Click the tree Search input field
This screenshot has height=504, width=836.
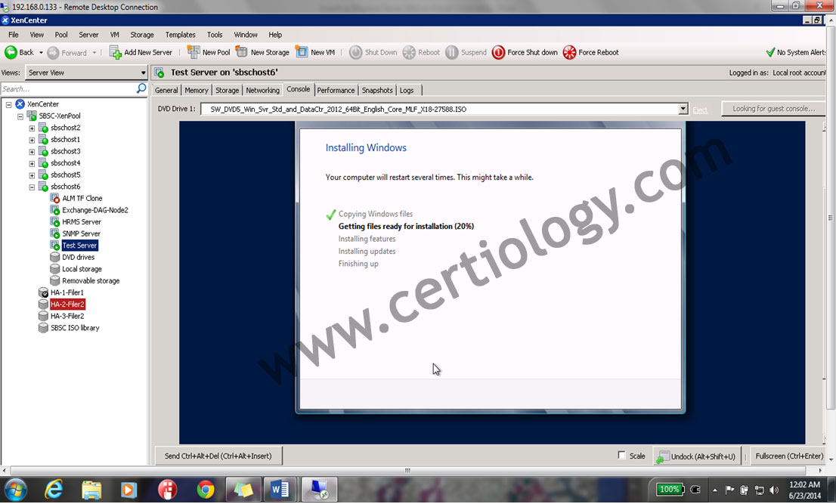68,88
